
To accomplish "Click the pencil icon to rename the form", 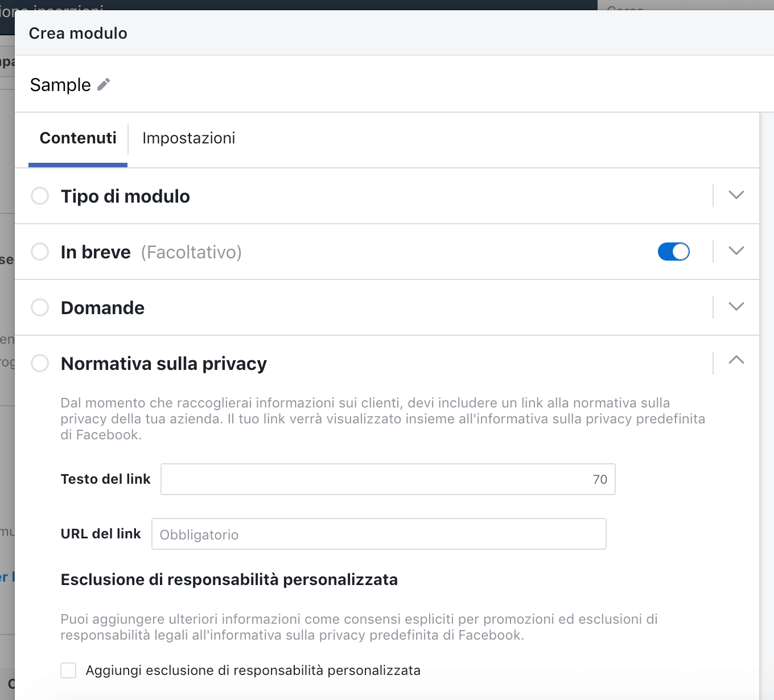I will click(103, 84).
